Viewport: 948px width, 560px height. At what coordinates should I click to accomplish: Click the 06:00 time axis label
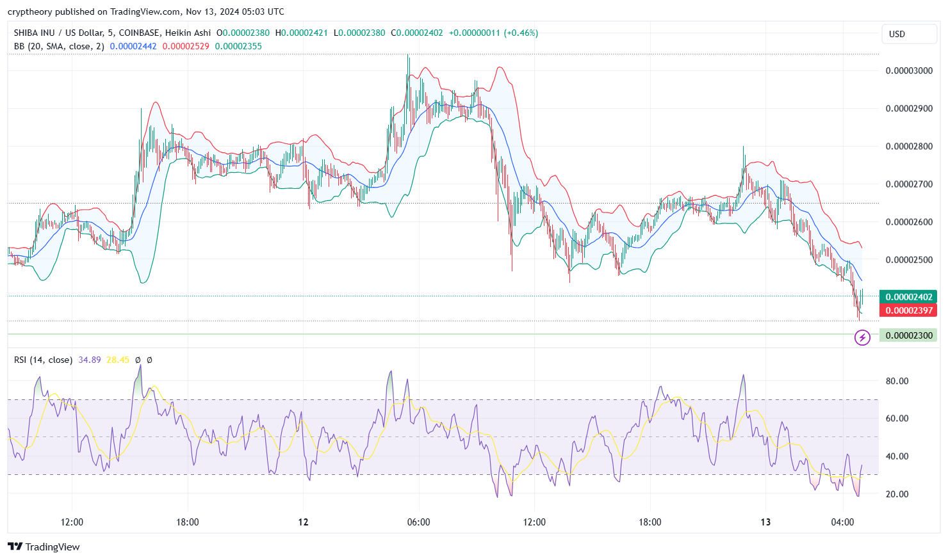(419, 522)
